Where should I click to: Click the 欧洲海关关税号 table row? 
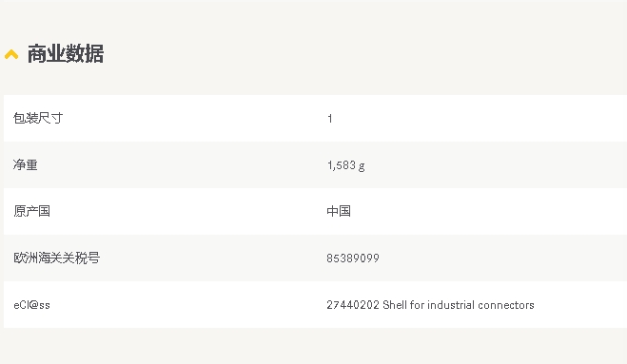(315, 259)
